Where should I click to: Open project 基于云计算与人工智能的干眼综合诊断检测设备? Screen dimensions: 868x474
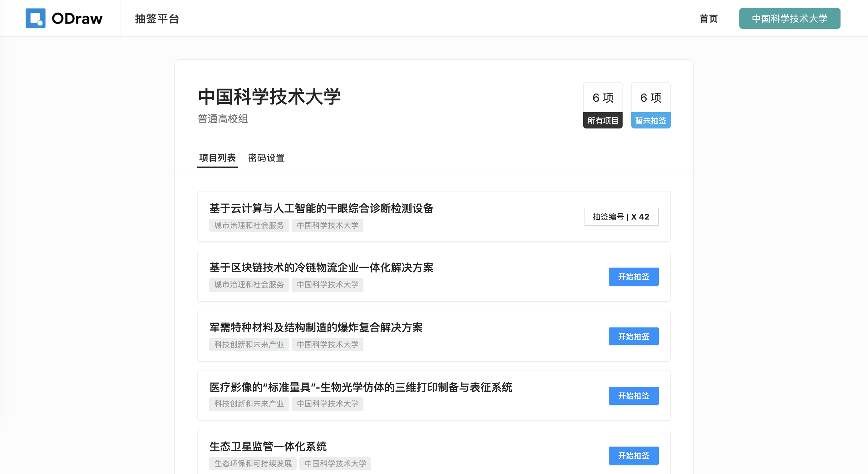[x=321, y=208]
